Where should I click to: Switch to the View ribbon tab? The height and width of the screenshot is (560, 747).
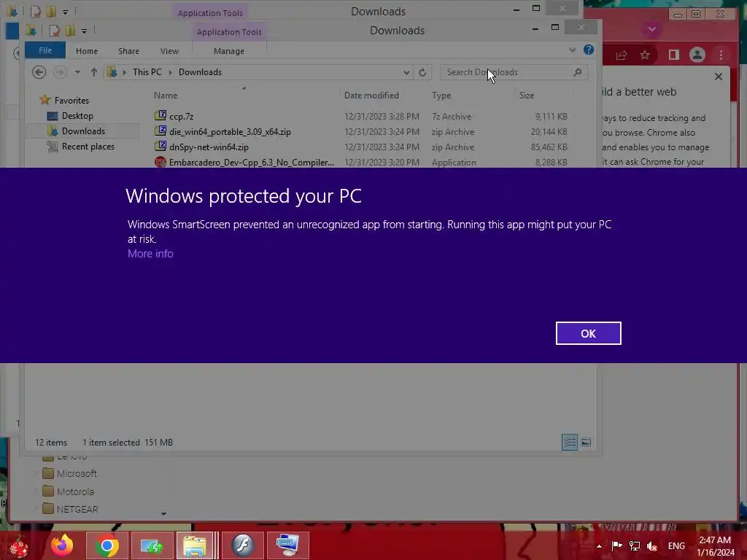169,51
